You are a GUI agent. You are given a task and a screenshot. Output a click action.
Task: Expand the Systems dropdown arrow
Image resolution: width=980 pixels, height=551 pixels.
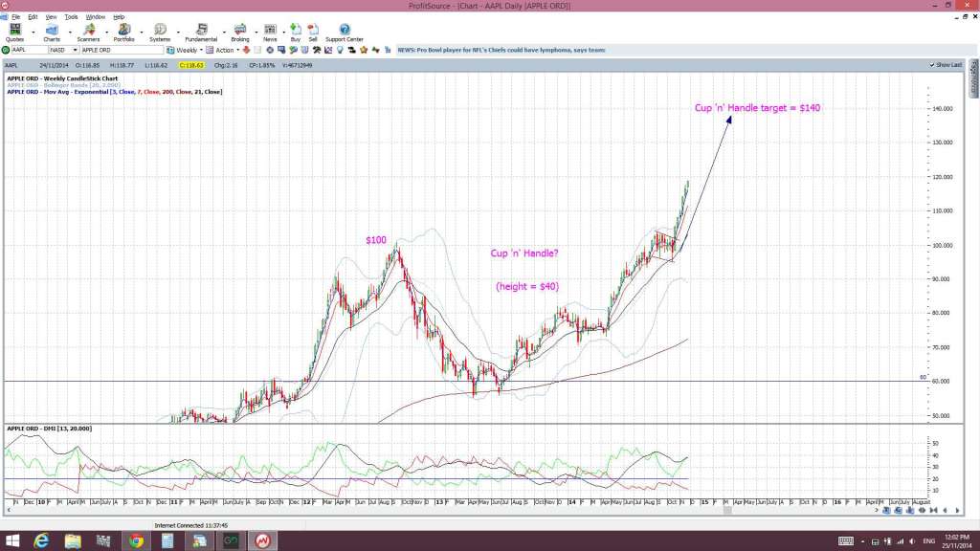[x=178, y=32]
